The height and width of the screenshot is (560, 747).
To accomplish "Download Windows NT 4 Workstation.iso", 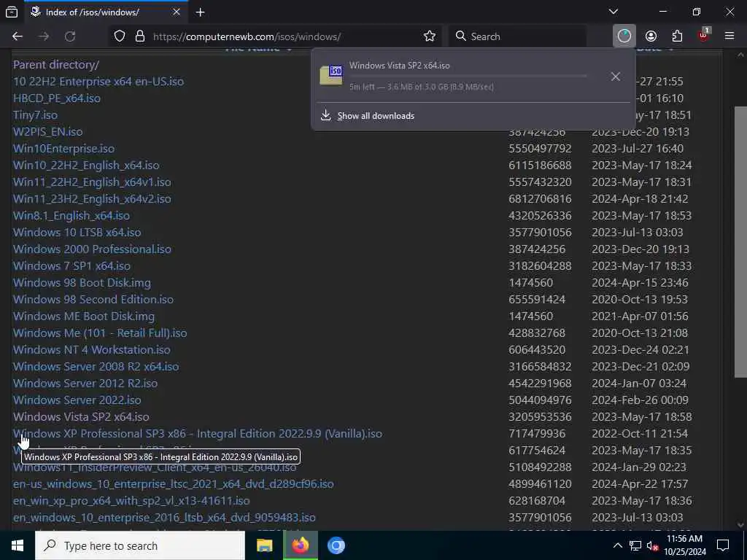I will (x=91, y=349).
